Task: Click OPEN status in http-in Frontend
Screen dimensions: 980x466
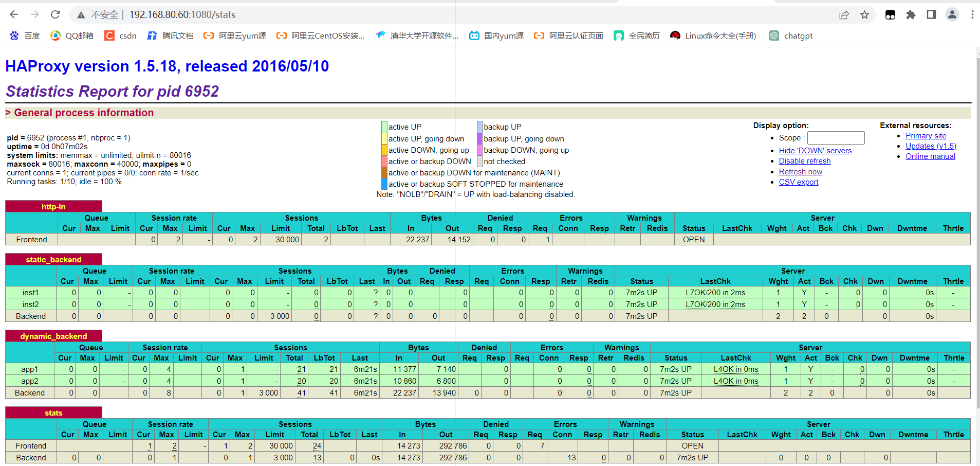Action: pos(694,240)
